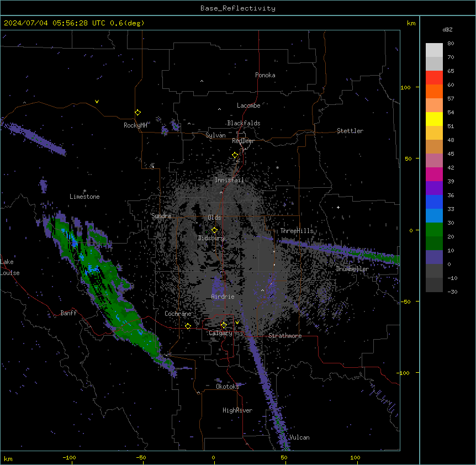Select the 80 dBZ white color swatch

[x=434, y=50]
